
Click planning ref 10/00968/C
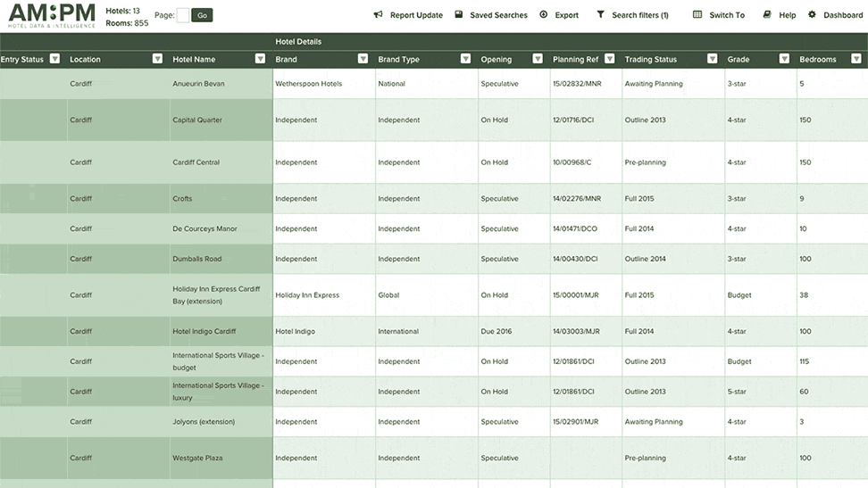click(572, 162)
